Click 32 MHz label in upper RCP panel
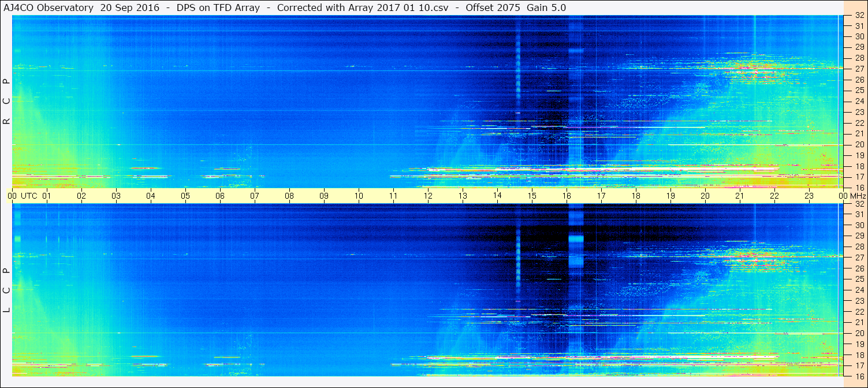868x388 pixels. tap(859, 16)
